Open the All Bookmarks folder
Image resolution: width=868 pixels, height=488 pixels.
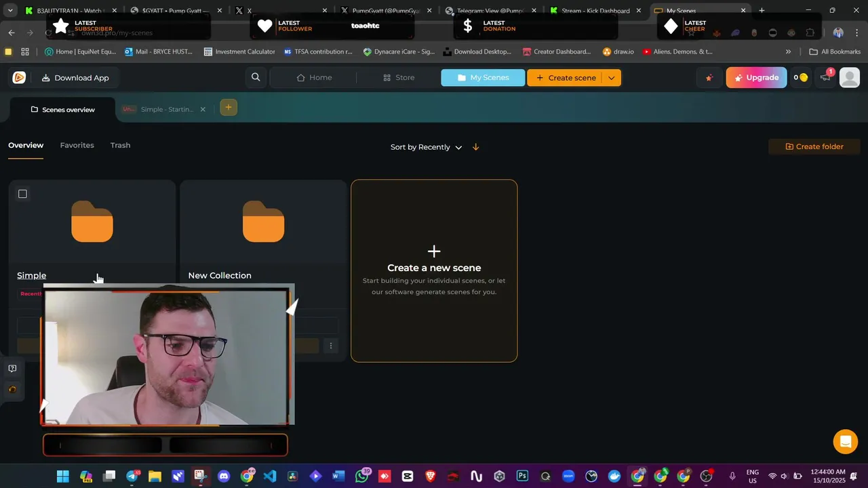tap(835, 52)
